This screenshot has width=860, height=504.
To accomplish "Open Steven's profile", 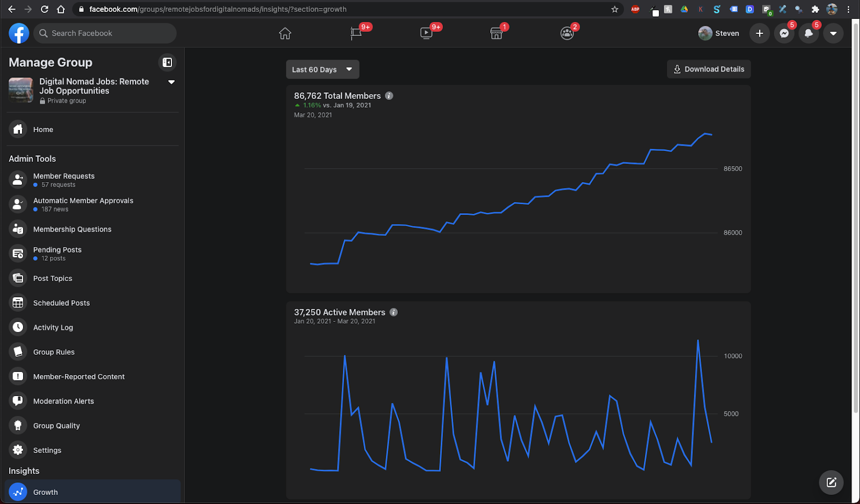I will 719,33.
